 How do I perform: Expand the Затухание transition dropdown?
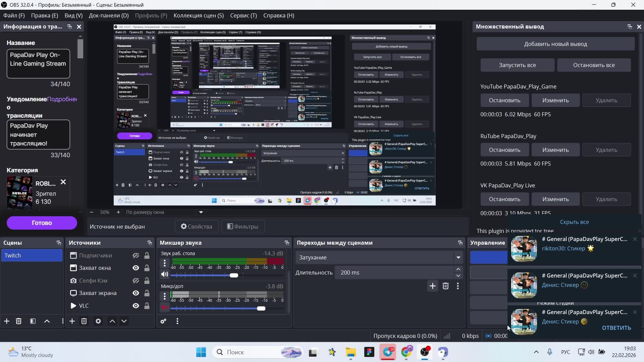458,257
